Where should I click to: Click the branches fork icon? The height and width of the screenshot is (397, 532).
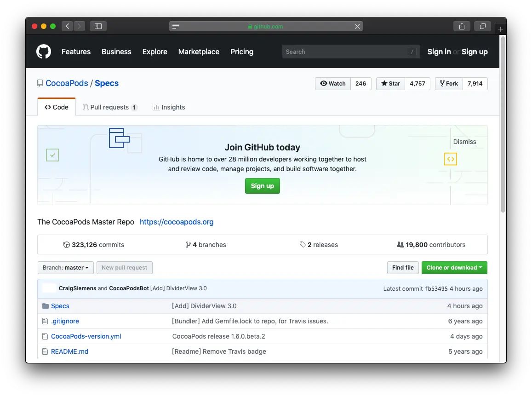pyautogui.click(x=188, y=245)
